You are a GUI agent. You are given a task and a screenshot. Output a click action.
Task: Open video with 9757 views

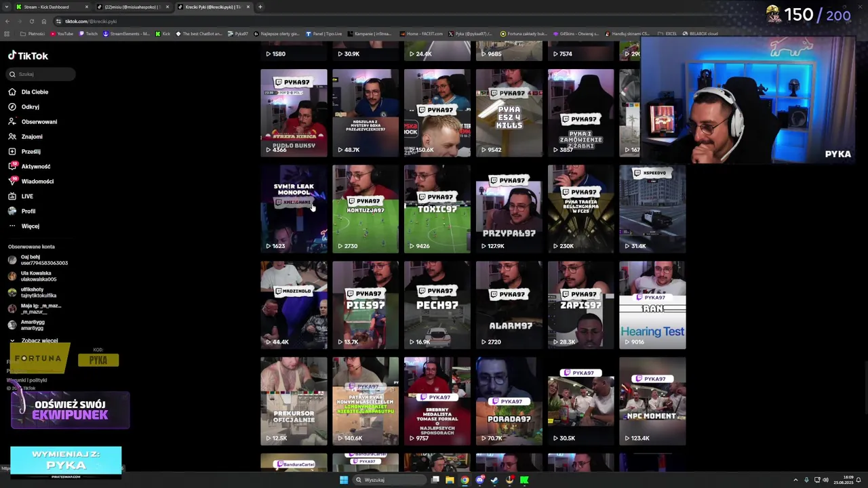[x=437, y=401]
